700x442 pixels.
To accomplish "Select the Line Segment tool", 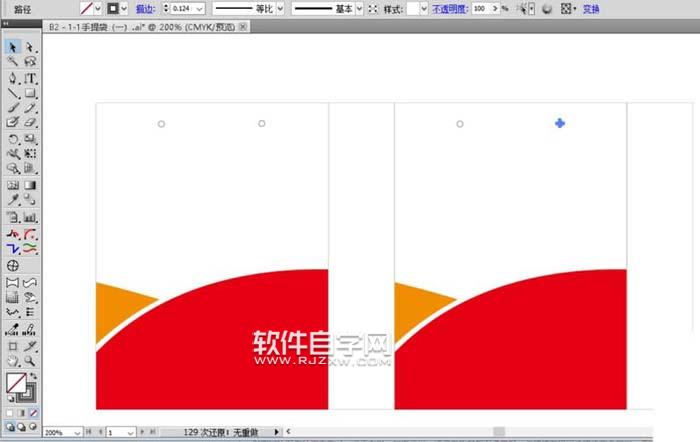I will (x=12, y=93).
